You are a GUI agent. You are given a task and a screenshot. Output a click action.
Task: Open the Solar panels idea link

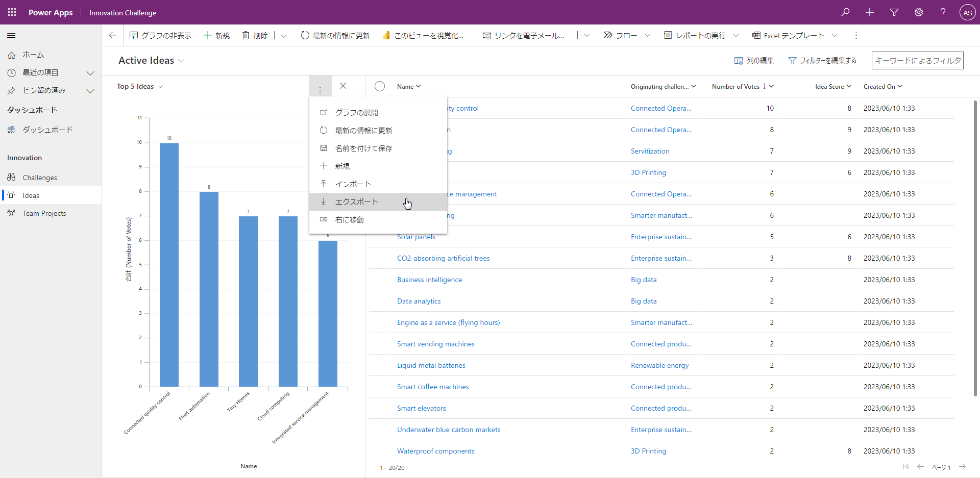tap(416, 237)
